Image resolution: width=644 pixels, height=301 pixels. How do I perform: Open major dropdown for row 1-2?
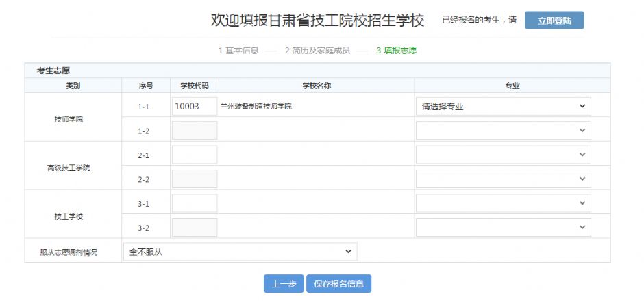503,131
